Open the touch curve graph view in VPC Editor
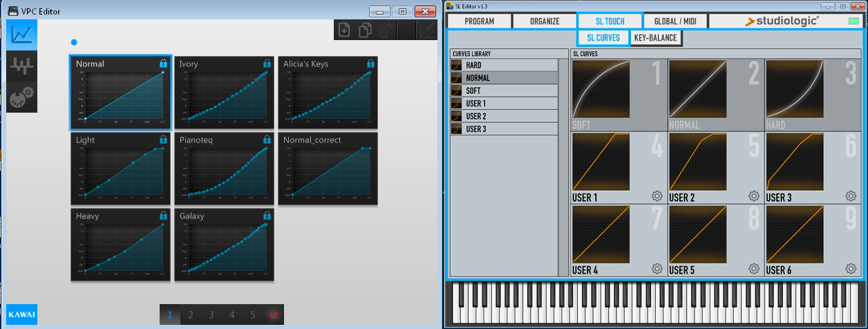This screenshot has width=868, height=329. [x=22, y=34]
